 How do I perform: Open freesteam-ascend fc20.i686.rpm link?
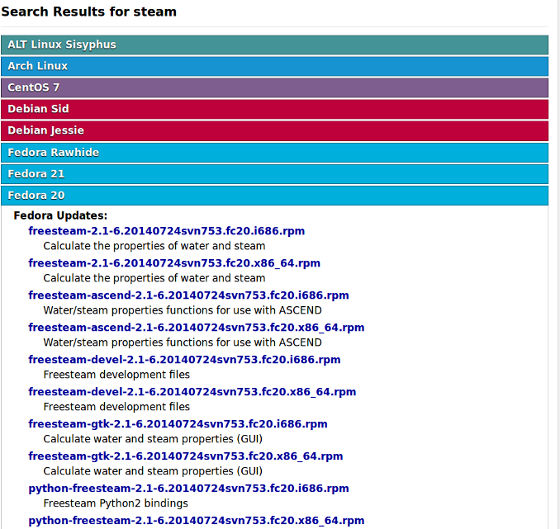189,295
